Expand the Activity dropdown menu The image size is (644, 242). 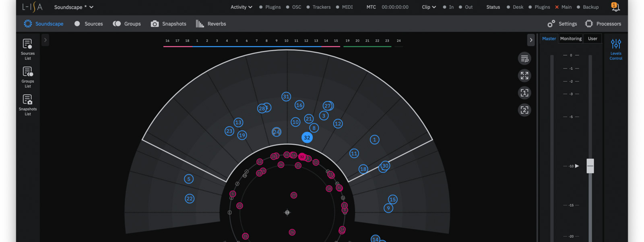tap(241, 7)
